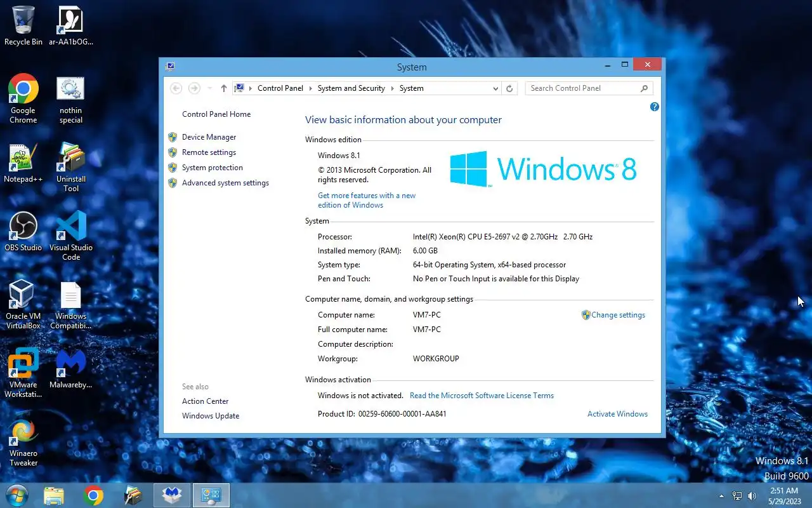Launch Chrome from the taskbar
The image size is (812, 508).
tap(93, 495)
